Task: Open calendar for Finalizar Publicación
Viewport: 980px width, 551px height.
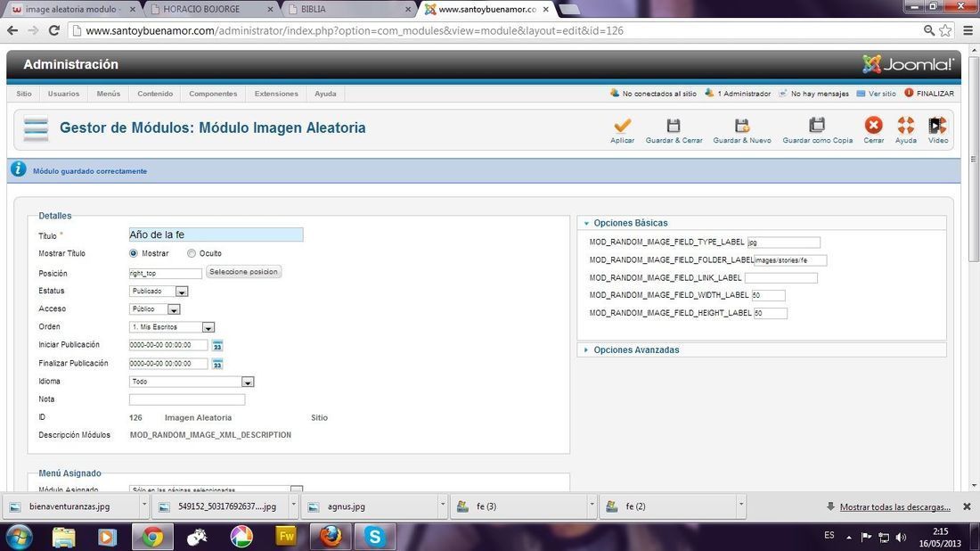Action: coord(216,364)
